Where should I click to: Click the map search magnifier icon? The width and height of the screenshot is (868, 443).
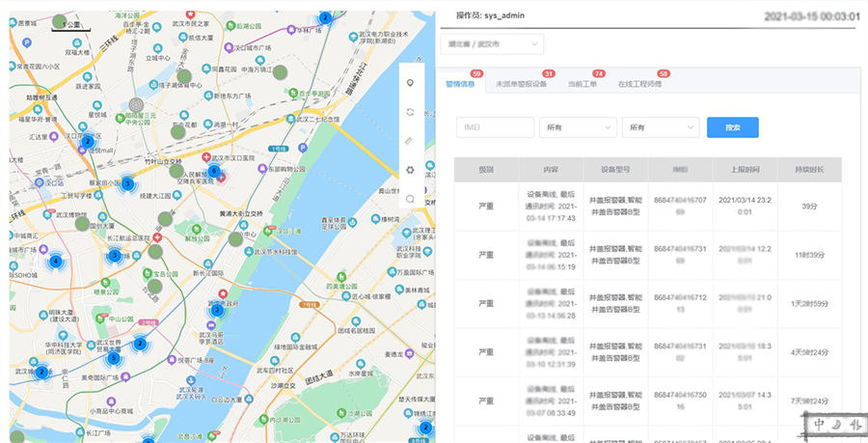[x=411, y=199]
